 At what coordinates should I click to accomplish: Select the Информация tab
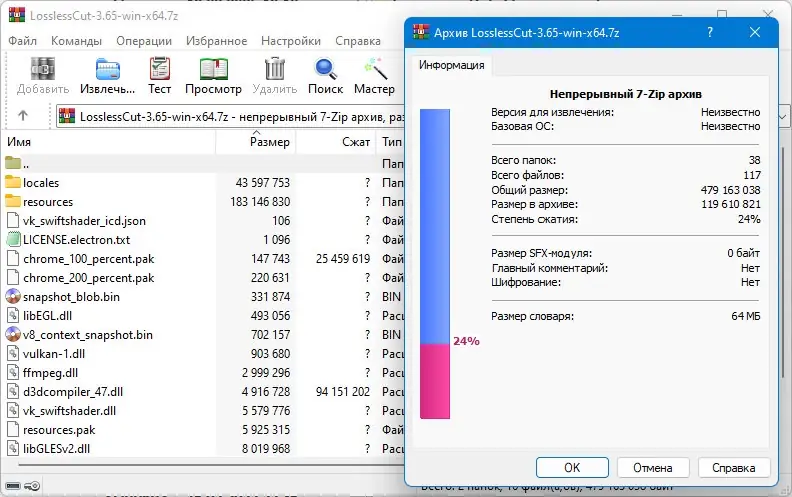[x=452, y=65]
